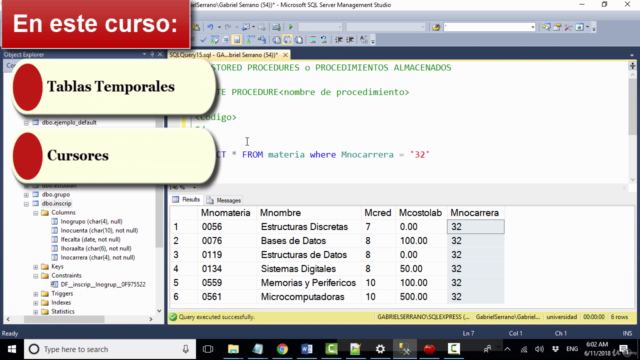Screen dimensions: 640x360
Task: Click the Redo icon in the toolbar
Action: point(228,27)
